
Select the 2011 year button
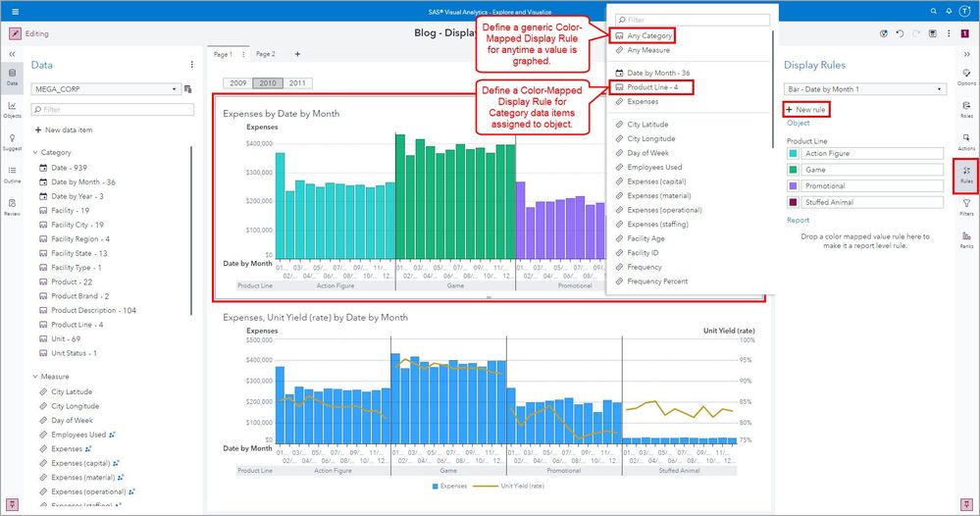click(x=297, y=83)
